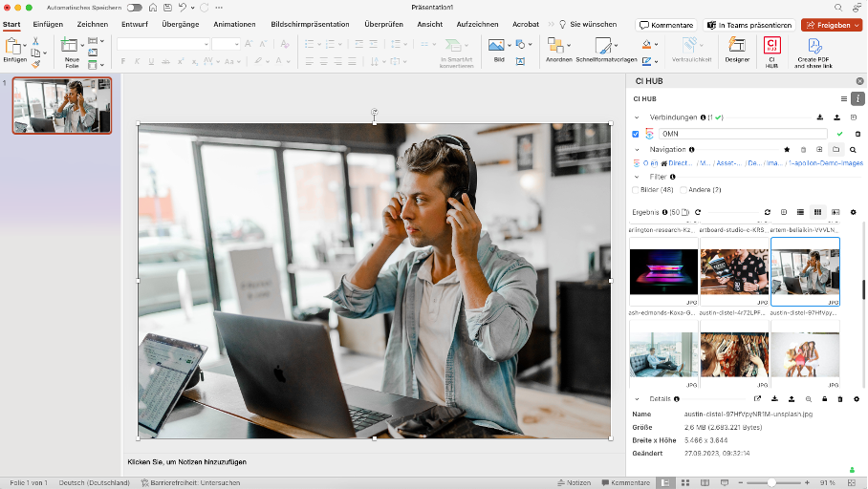Click the Details settings gear icon

click(x=857, y=399)
